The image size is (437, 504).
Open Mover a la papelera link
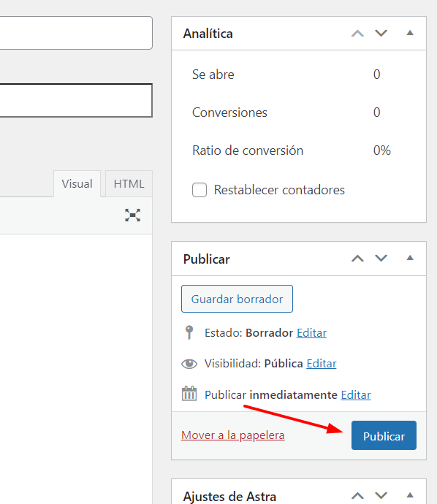233,435
